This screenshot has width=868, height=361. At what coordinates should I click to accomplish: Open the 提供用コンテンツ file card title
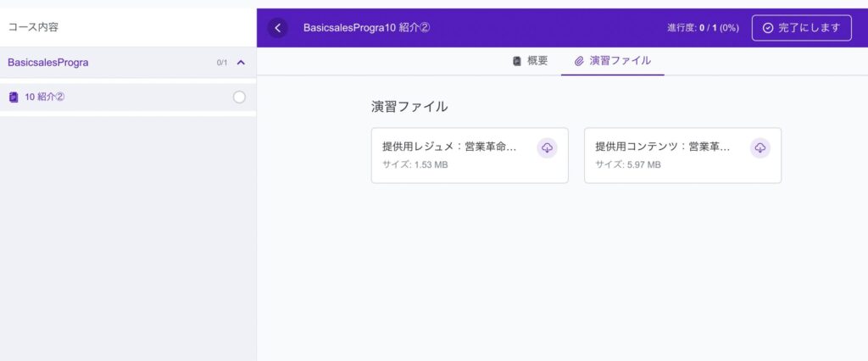coord(662,147)
